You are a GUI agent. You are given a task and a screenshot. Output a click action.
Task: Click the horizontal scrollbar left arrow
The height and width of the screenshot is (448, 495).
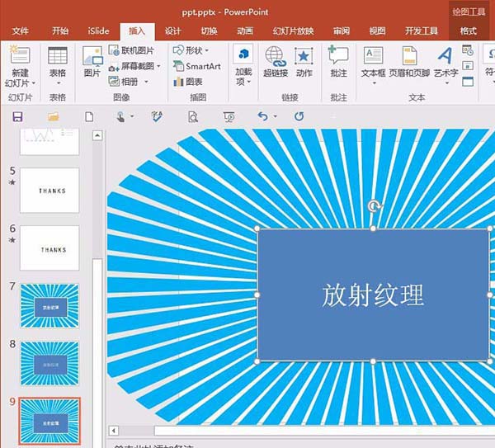(114, 431)
